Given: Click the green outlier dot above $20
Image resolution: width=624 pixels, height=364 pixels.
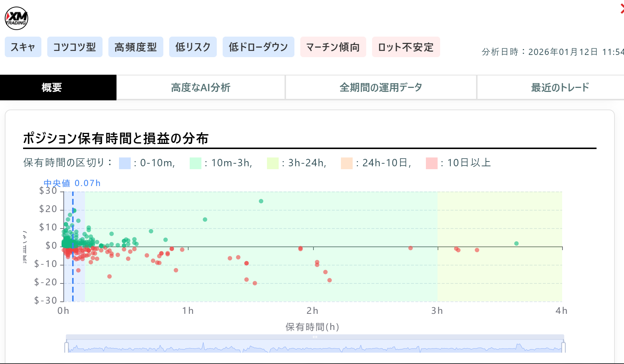Looking at the screenshot, I should click(261, 201).
